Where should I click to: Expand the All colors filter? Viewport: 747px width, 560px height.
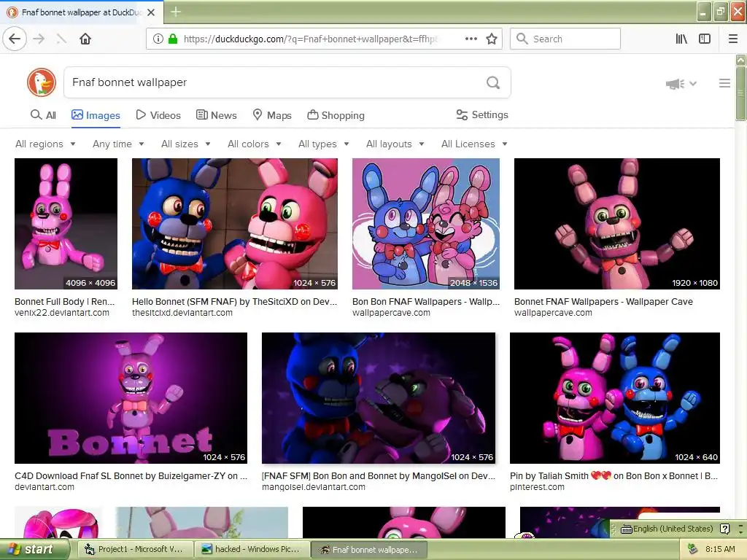point(255,144)
